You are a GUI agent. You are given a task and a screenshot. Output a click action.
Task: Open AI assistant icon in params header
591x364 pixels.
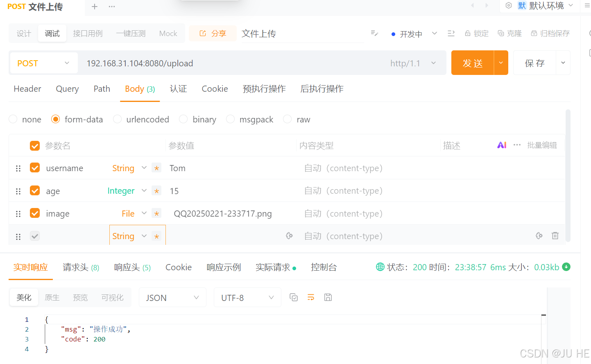coord(502,145)
